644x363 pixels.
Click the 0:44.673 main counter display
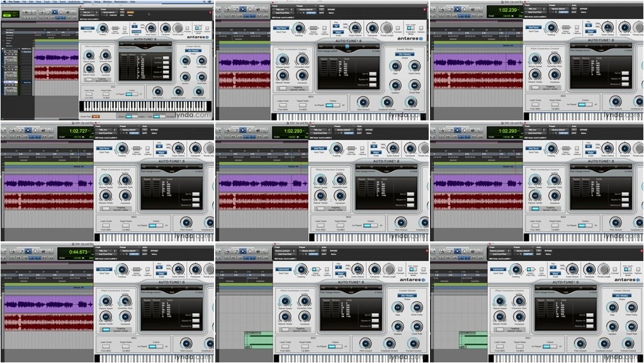[79, 252]
